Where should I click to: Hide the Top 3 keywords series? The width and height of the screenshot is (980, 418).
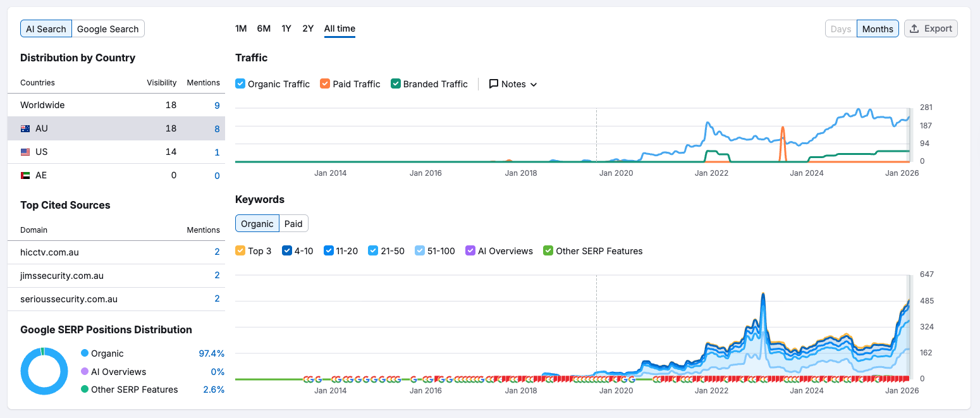pos(240,251)
